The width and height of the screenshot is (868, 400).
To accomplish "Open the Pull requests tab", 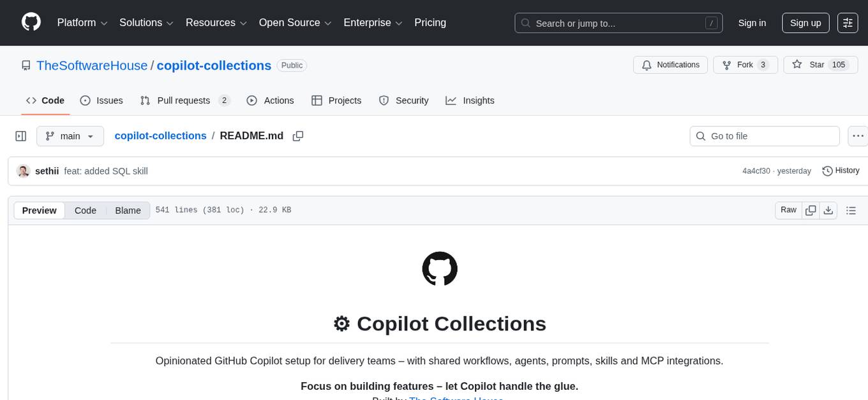I will (184, 100).
